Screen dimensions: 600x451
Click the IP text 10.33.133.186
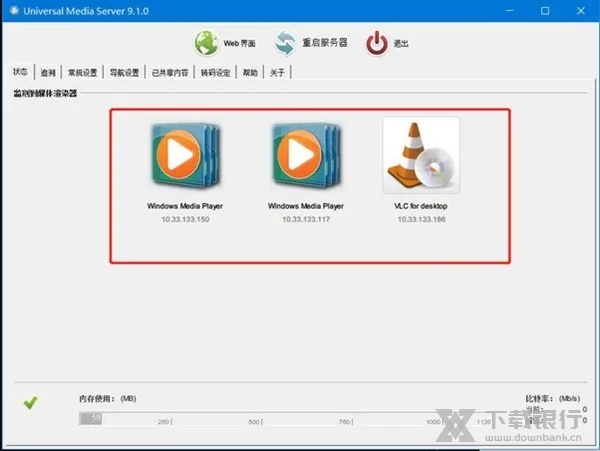[421, 219]
